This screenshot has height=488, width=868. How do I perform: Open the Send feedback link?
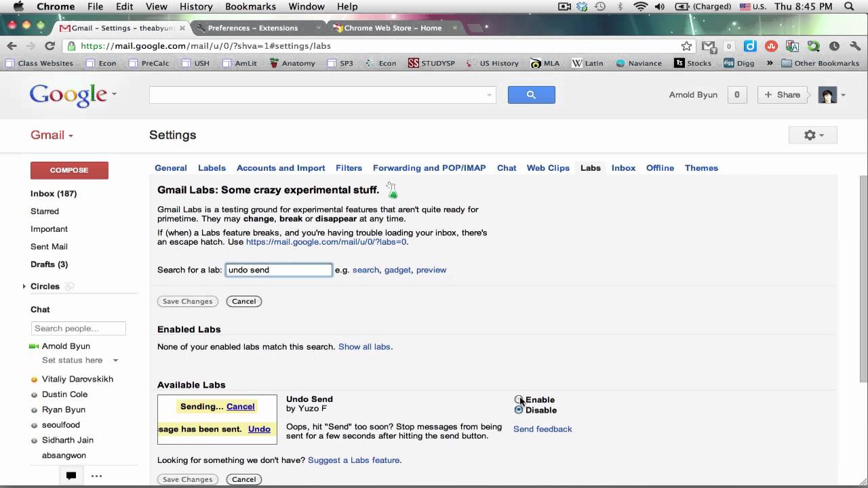(542, 429)
